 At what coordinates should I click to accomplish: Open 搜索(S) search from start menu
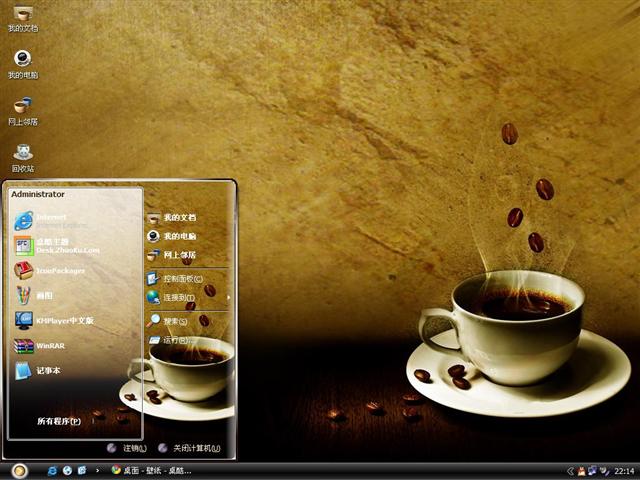[189, 321]
